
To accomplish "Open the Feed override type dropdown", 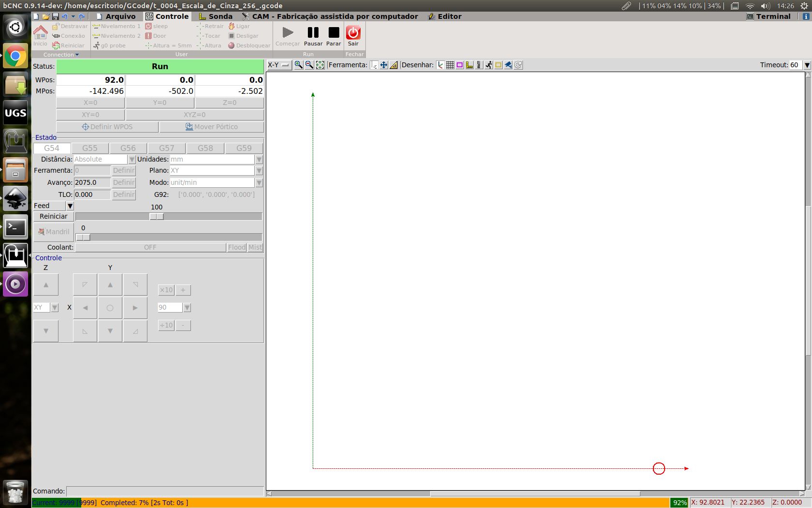I will click(x=70, y=206).
